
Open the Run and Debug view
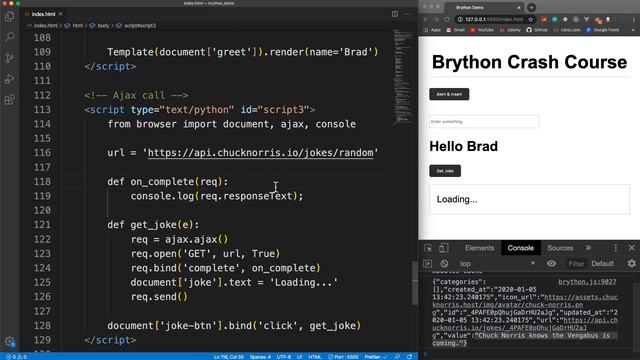pyautogui.click(x=9, y=79)
